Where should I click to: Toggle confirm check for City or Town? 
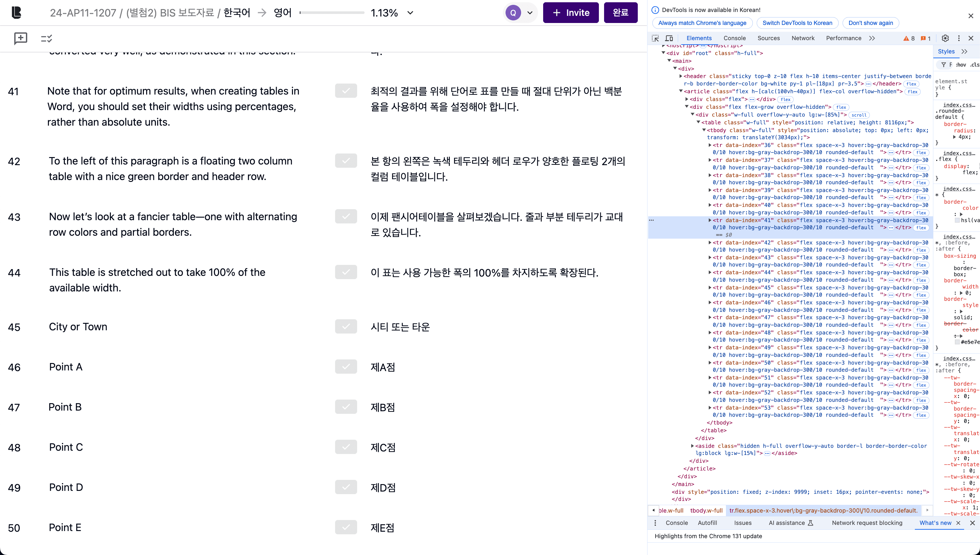coord(346,327)
